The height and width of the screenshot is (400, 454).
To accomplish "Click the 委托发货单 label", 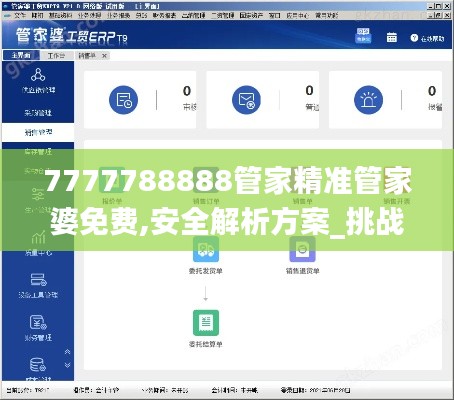I will click(x=206, y=271).
